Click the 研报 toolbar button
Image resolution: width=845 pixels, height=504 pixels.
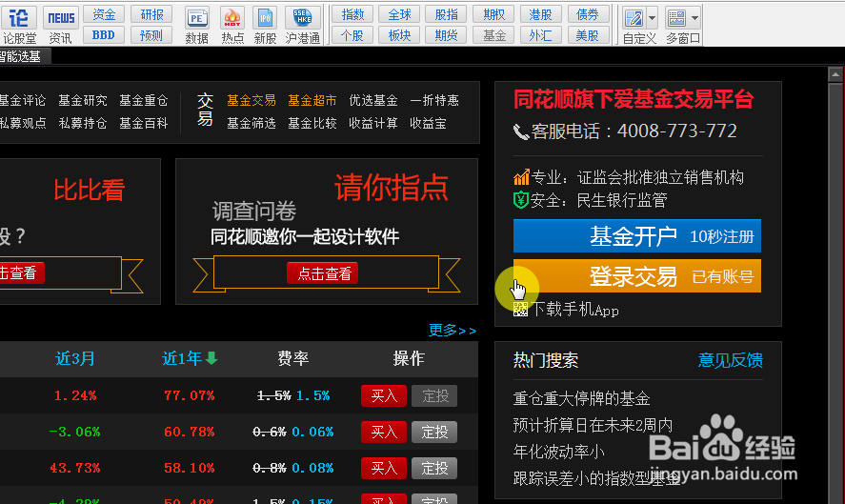(x=151, y=14)
